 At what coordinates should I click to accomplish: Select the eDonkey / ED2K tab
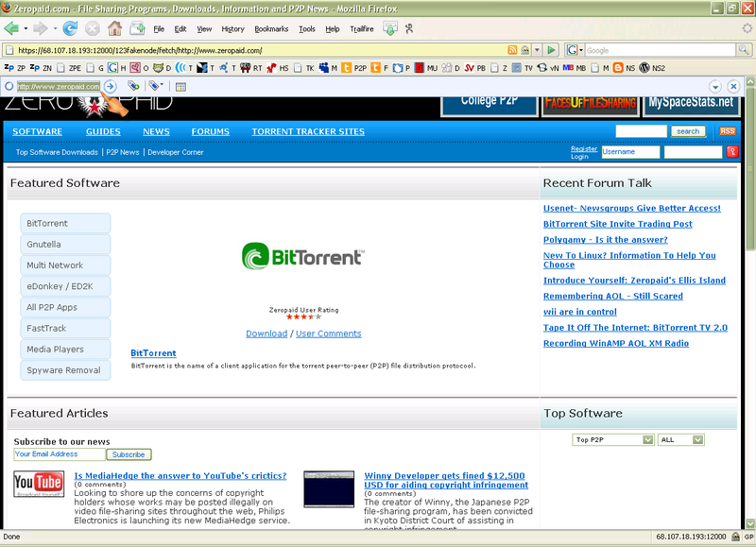click(x=65, y=286)
